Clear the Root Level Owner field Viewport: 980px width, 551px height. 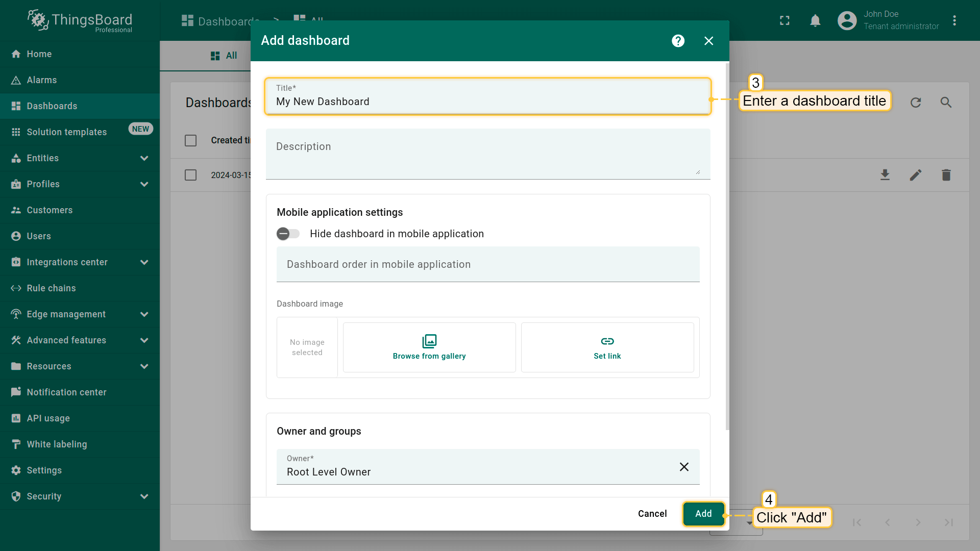pyautogui.click(x=684, y=467)
